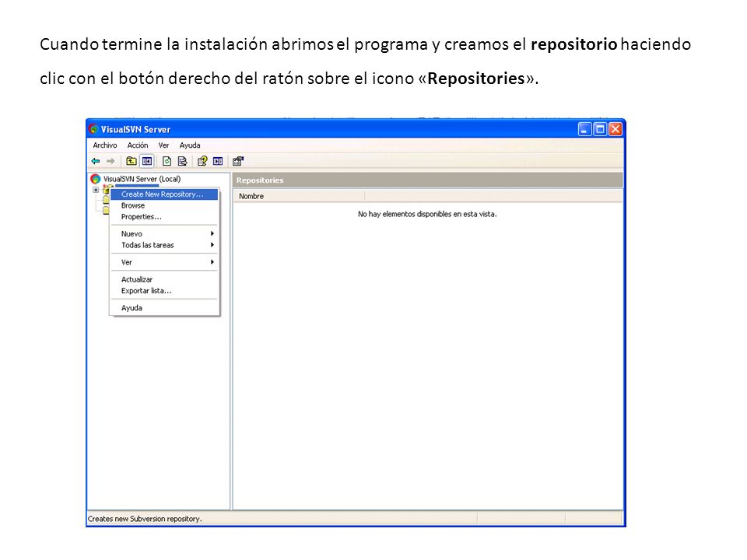Choose Properties… in the context menu

click(164, 217)
